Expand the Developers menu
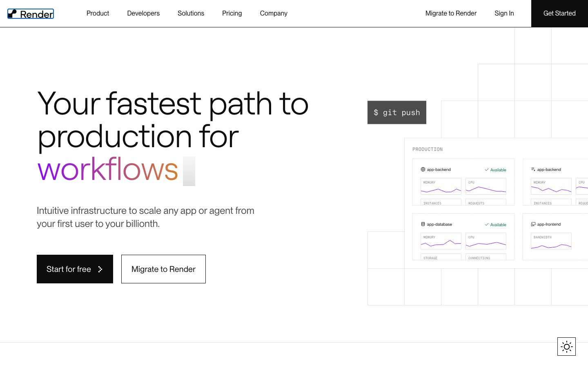Viewport: 588px width, 368px height. coord(143,13)
